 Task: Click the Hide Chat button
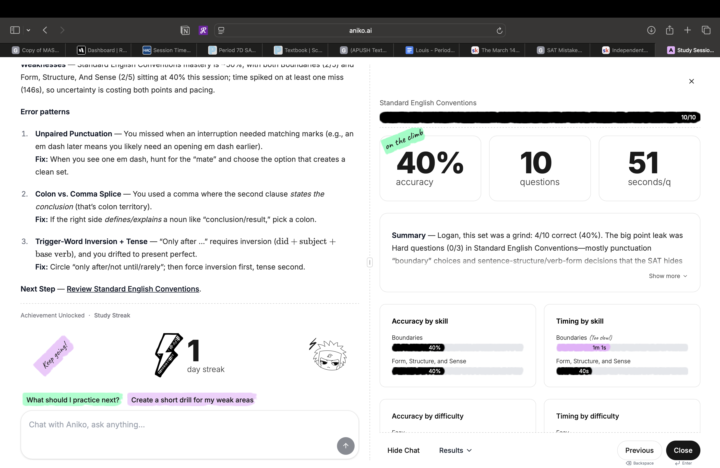click(x=403, y=450)
